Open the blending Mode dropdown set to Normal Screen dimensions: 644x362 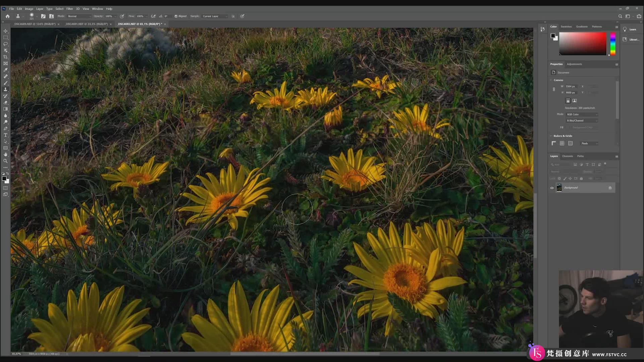pos(79,16)
